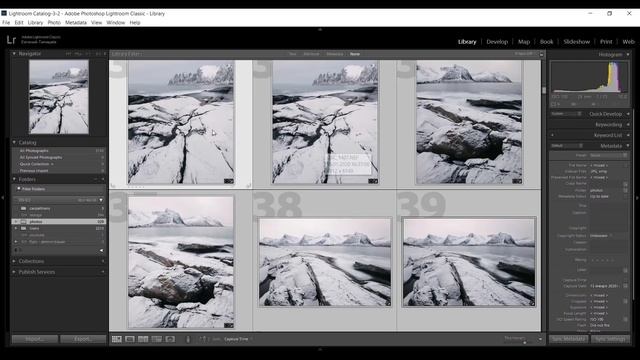Screen dimensions: 640x360
Task: Click the badge on the bottom-left portrait thumbnail
Action: (x=229, y=325)
